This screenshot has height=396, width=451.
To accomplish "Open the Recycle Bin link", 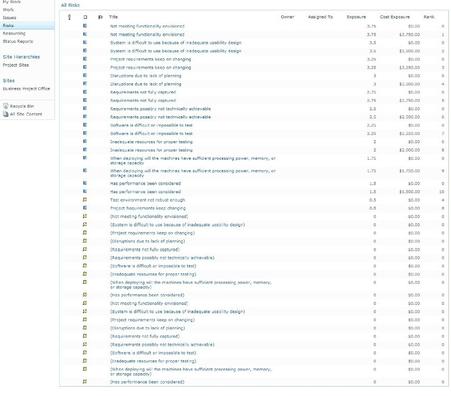I will pyautogui.click(x=22, y=106).
